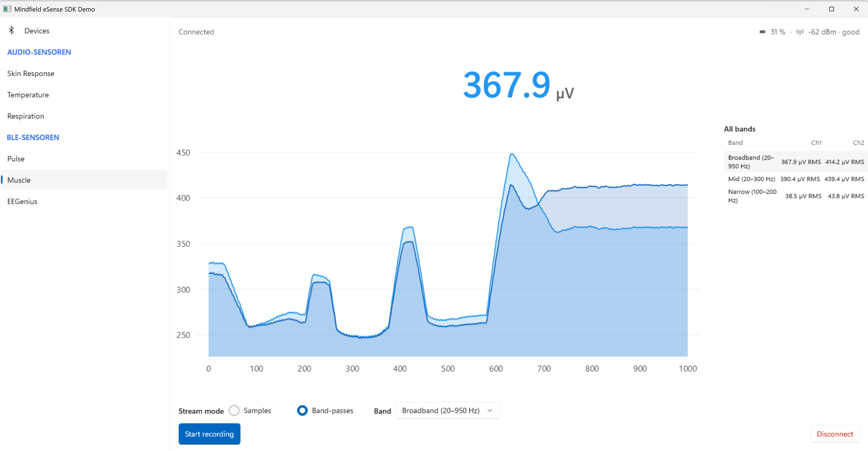Click the 31 % battery text

(777, 32)
